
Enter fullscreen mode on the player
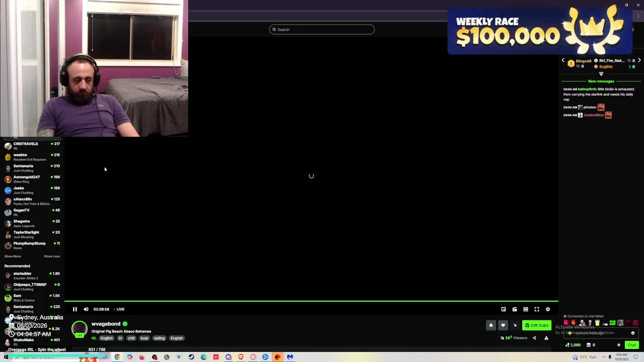[x=537, y=309]
